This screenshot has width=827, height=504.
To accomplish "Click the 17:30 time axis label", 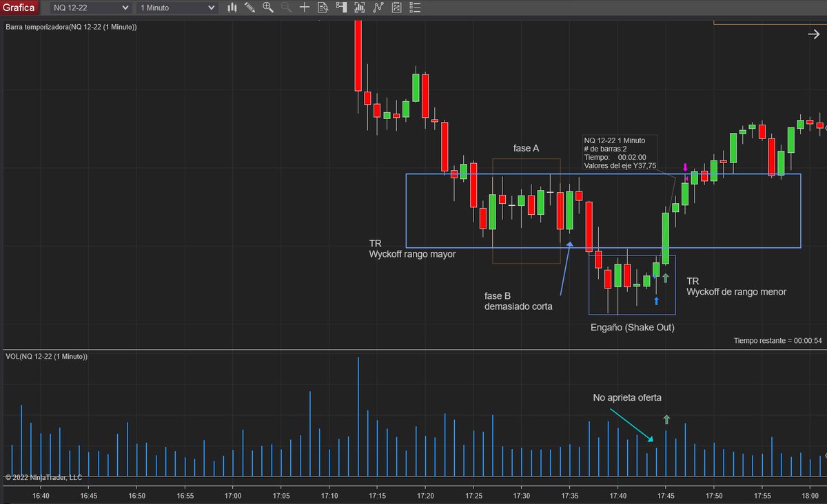I will [522, 495].
